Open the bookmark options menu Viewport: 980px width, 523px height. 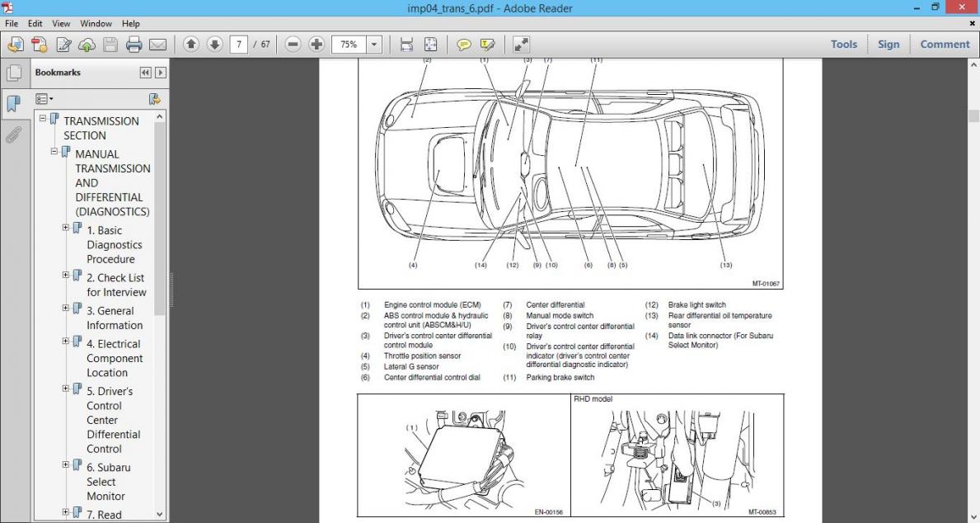tap(42, 98)
